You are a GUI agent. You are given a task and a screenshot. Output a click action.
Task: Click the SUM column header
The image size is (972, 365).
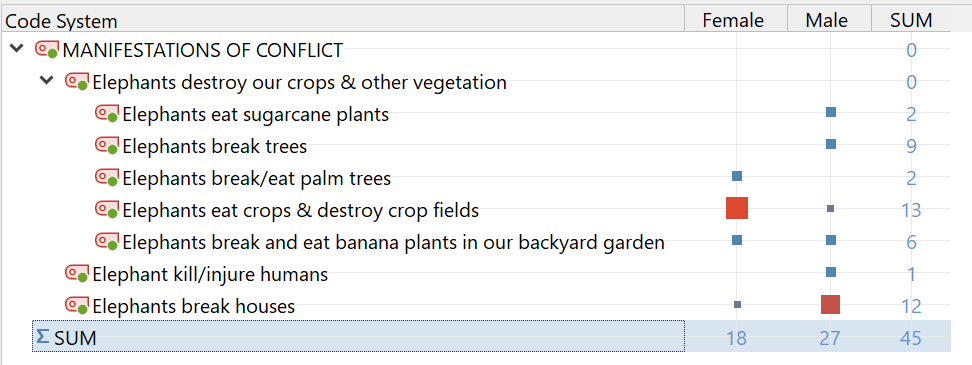(x=911, y=20)
